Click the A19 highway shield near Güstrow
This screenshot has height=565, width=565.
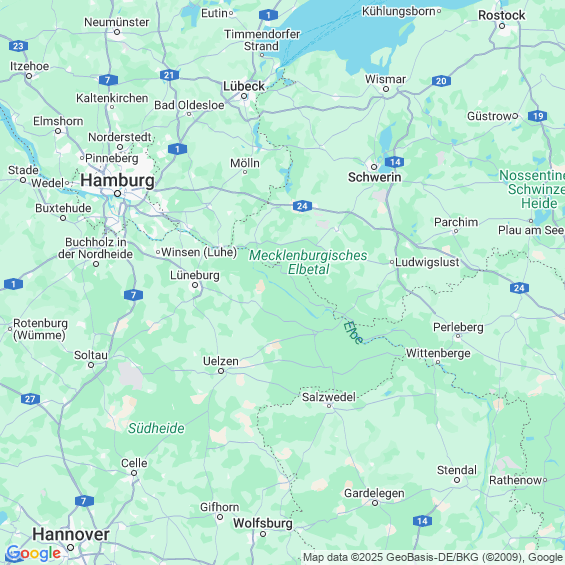[x=537, y=116]
